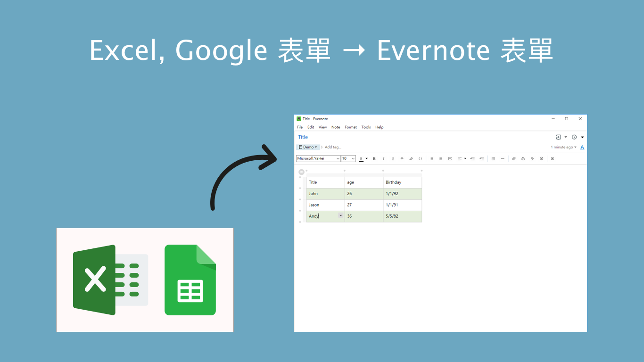644x362 pixels.
Task: Select the 'age' header cell
Action: click(364, 182)
